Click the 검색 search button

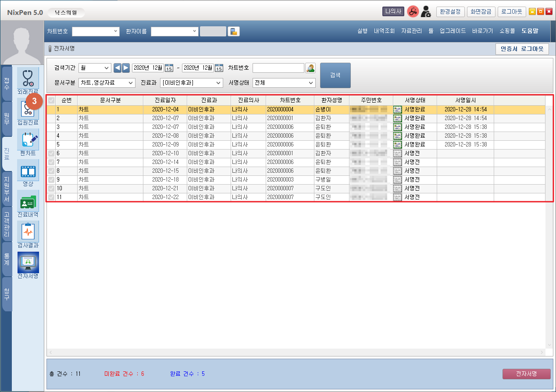pyautogui.click(x=335, y=75)
